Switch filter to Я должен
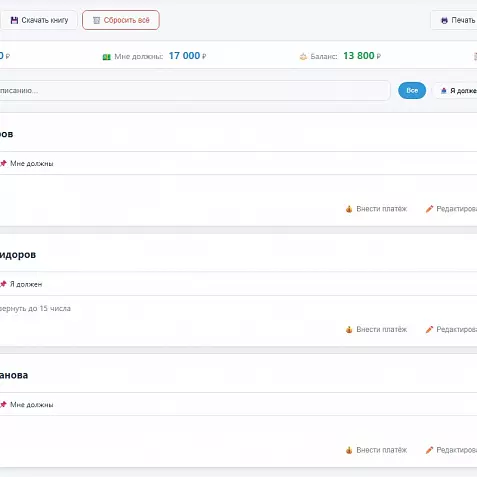The height and width of the screenshot is (477, 477). (x=455, y=90)
